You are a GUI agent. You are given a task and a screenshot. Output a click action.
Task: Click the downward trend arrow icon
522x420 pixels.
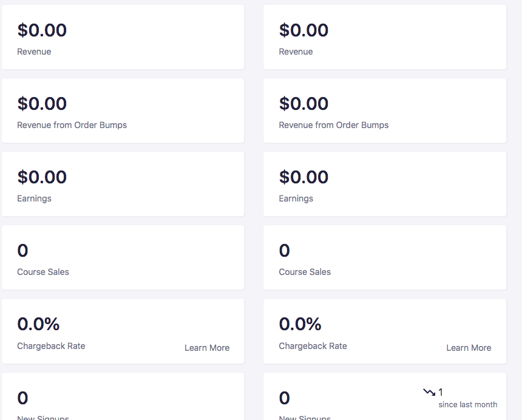[x=429, y=392]
